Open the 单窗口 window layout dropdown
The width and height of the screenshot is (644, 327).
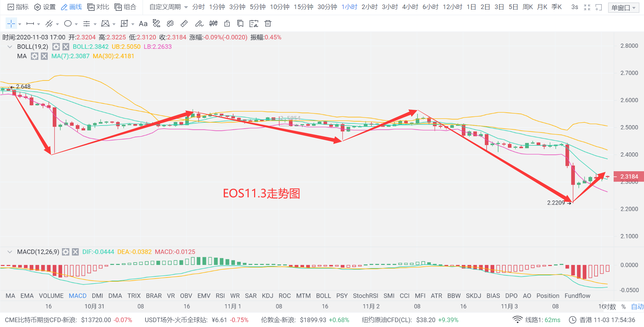pyautogui.click(x=623, y=8)
